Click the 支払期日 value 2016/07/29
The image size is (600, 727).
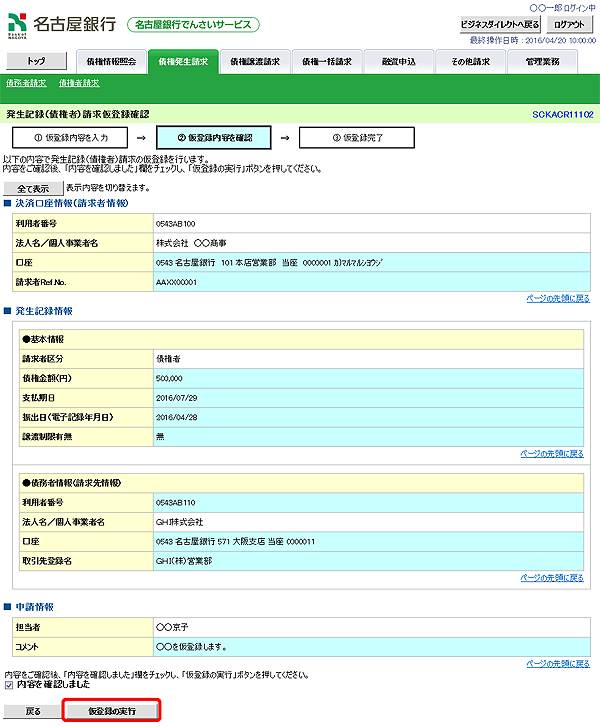pos(177,398)
